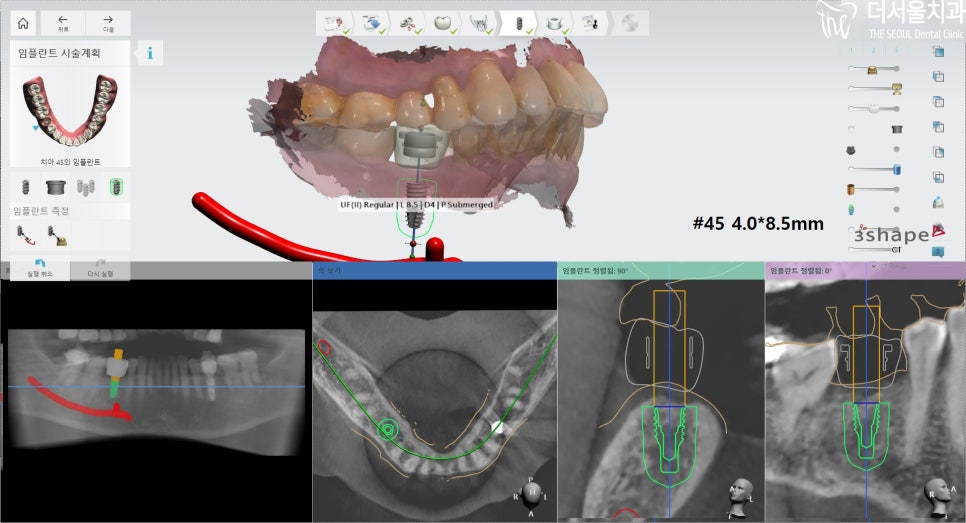This screenshot has width=966, height=523.
Task: Select the multiple implants icon
Action: coord(86,187)
